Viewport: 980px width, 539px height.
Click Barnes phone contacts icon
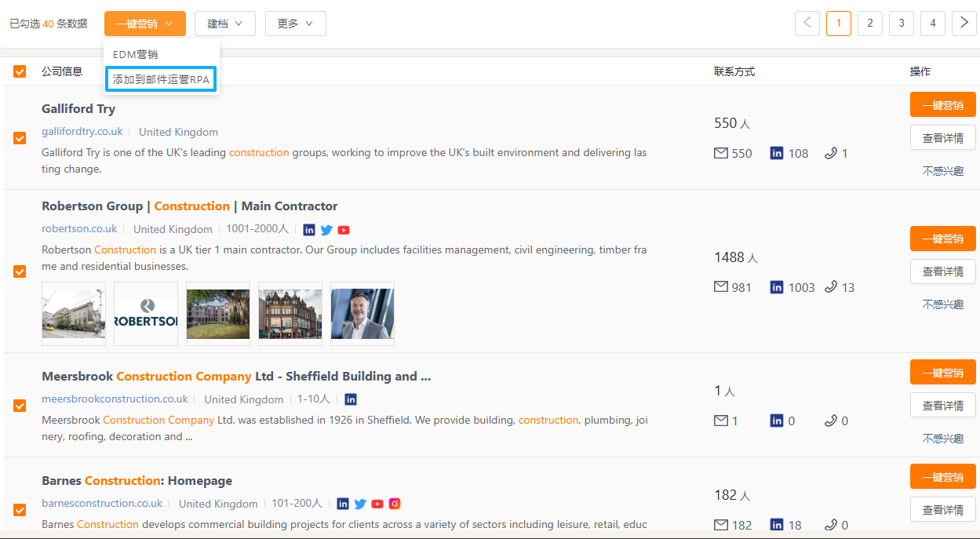pos(831,524)
